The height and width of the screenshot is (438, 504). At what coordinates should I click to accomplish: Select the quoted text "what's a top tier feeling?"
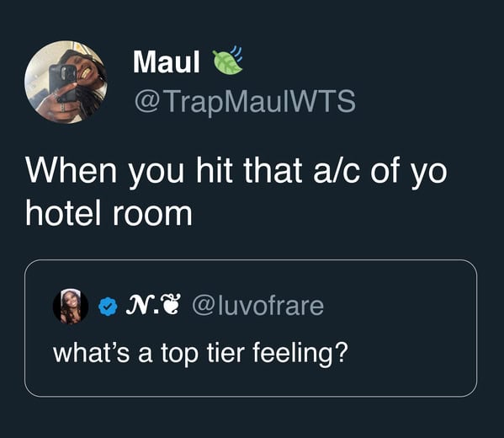tap(200, 354)
